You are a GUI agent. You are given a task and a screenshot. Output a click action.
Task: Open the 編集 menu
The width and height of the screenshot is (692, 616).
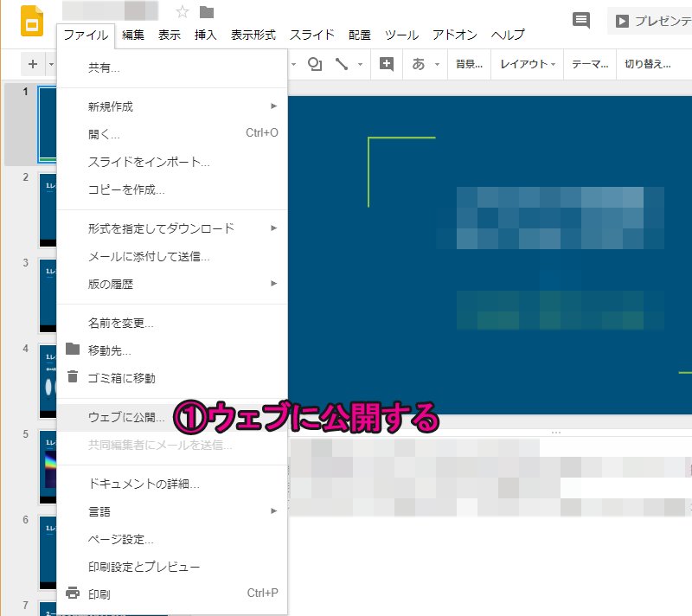pyautogui.click(x=133, y=35)
